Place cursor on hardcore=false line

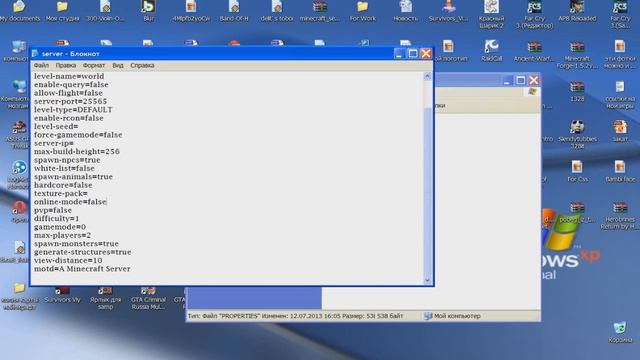point(63,185)
